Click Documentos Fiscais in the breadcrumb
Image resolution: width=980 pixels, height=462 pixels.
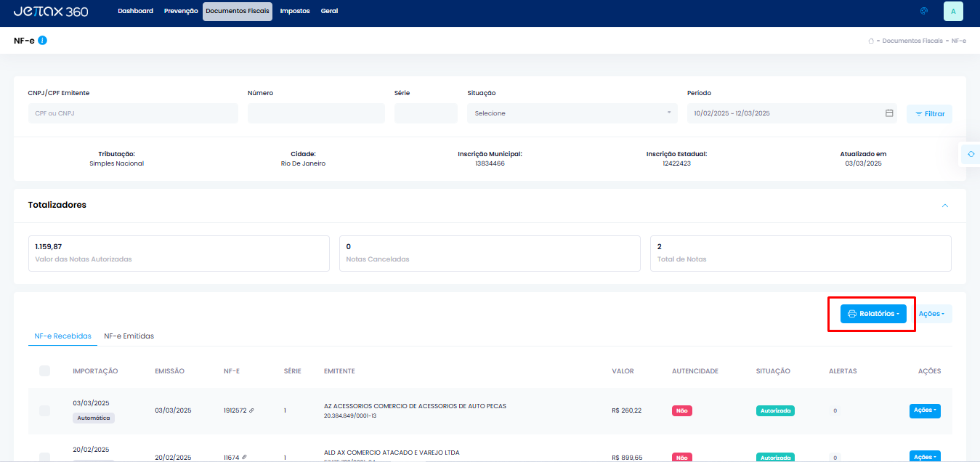point(912,41)
